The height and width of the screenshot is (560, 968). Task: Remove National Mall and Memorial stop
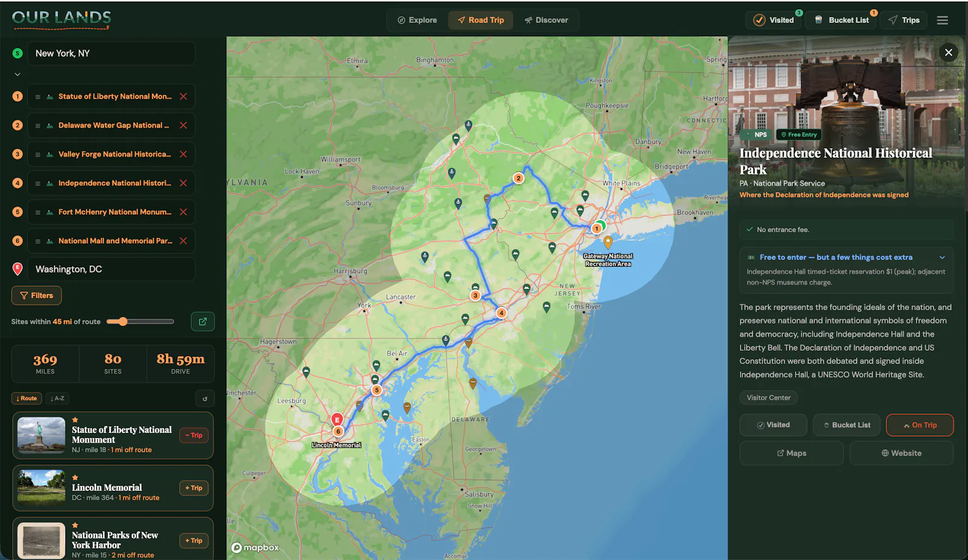click(x=183, y=241)
